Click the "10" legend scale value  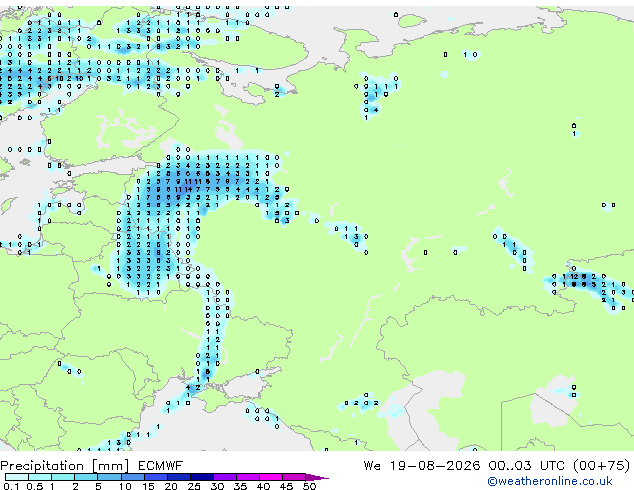click(x=125, y=486)
